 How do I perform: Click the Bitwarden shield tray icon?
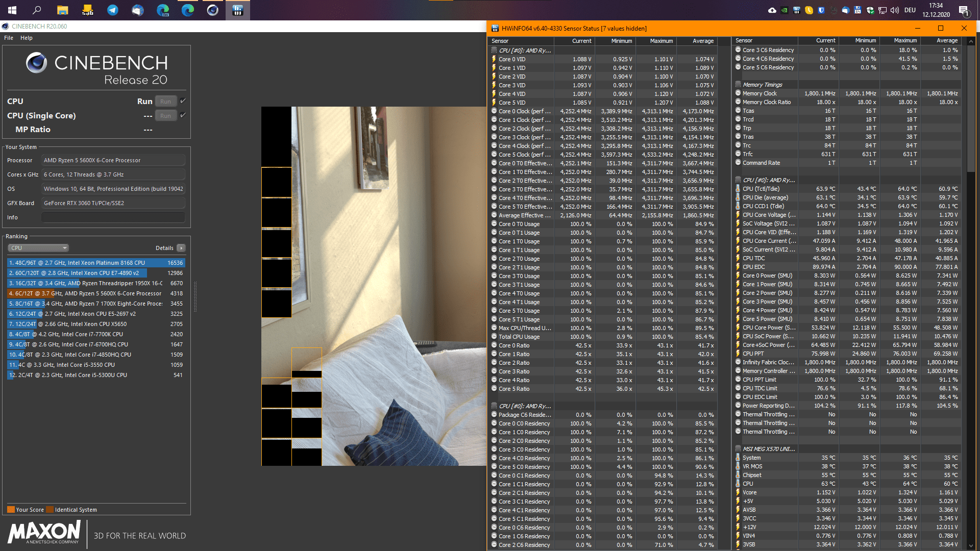pyautogui.click(x=821, y=10)
